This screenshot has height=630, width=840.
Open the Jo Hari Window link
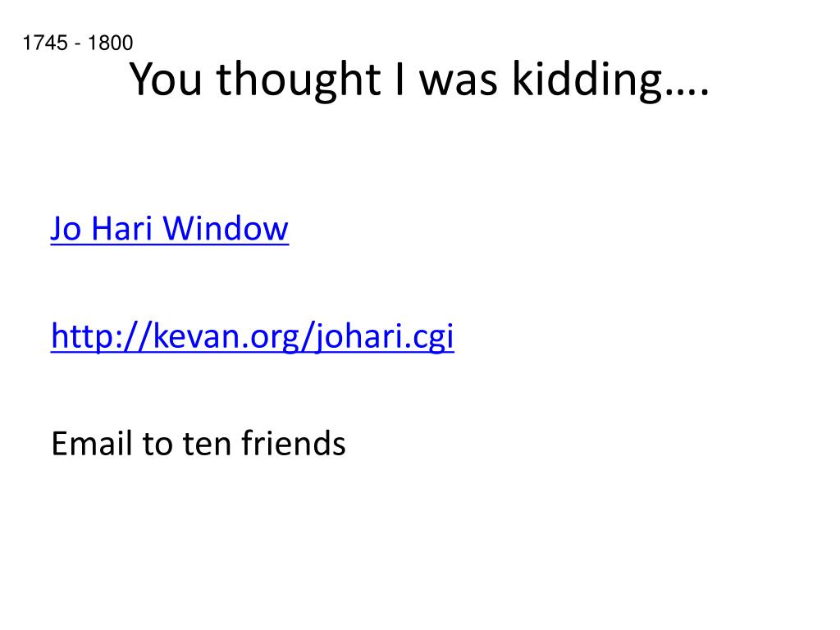pos(169,229)
